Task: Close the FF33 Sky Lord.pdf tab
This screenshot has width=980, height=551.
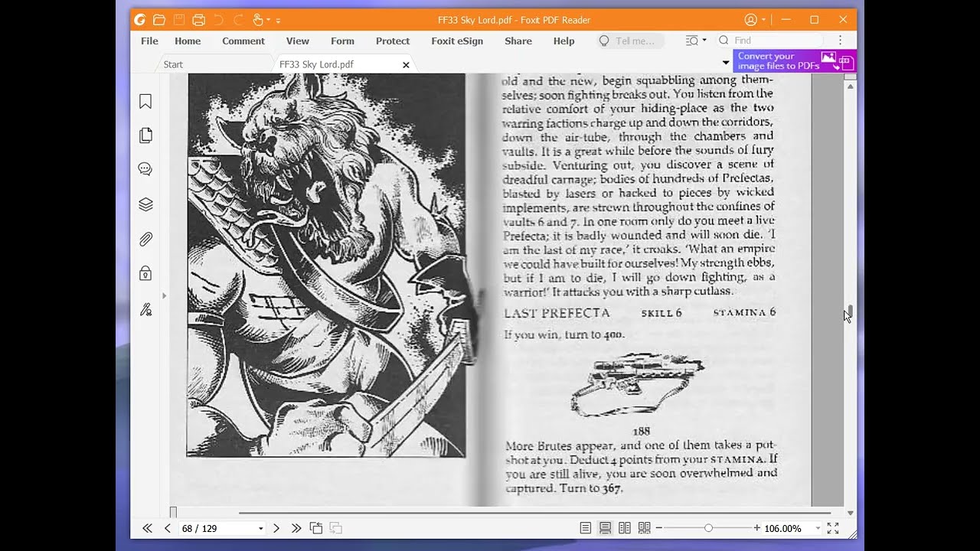Action: pyautogui.click(x=406, y=65)
